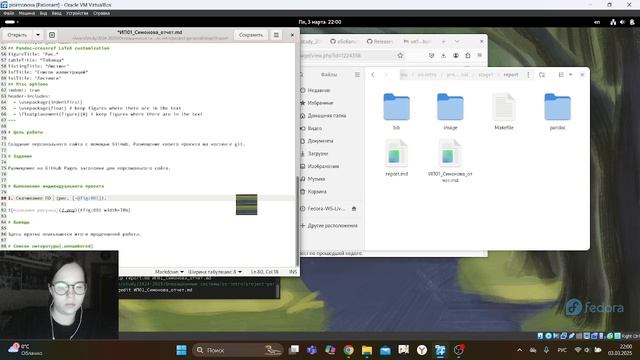Viewport: 640px width, 360px height.
Task: Go back in the Files window
Action: (x=373, y=75)
